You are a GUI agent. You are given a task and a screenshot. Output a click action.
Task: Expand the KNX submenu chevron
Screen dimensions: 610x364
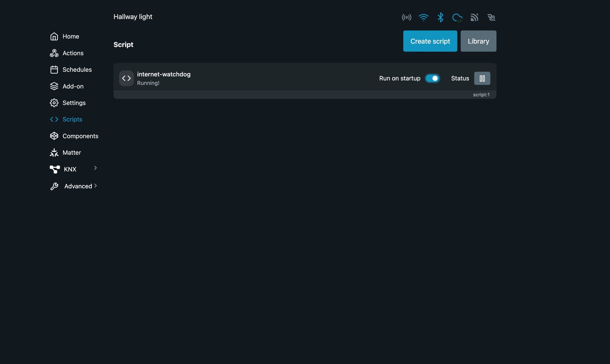95,168
